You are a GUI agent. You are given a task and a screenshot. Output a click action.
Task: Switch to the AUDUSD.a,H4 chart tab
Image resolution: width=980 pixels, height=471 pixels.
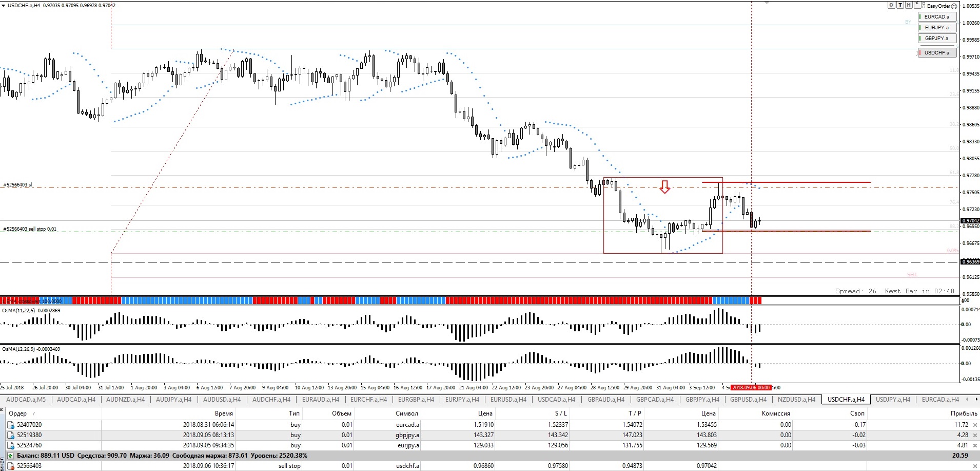click(223, 399)
